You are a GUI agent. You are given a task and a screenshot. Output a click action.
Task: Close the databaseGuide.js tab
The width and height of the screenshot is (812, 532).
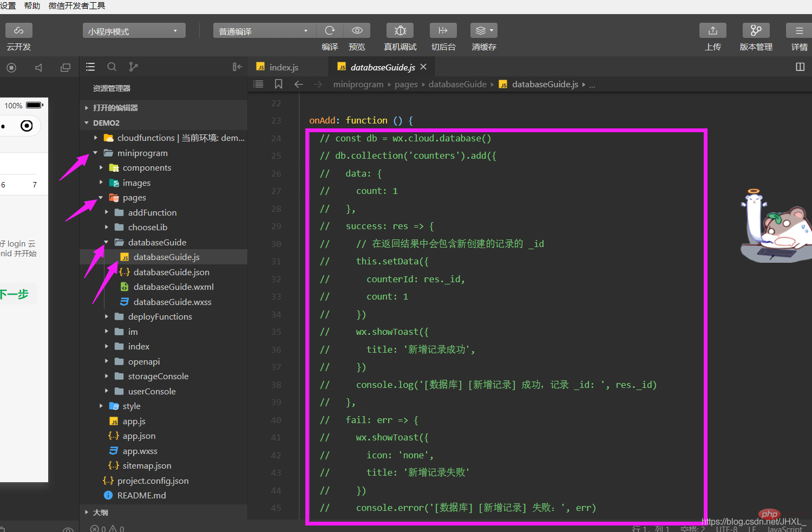pyautogui.click(x=423, y=67)
